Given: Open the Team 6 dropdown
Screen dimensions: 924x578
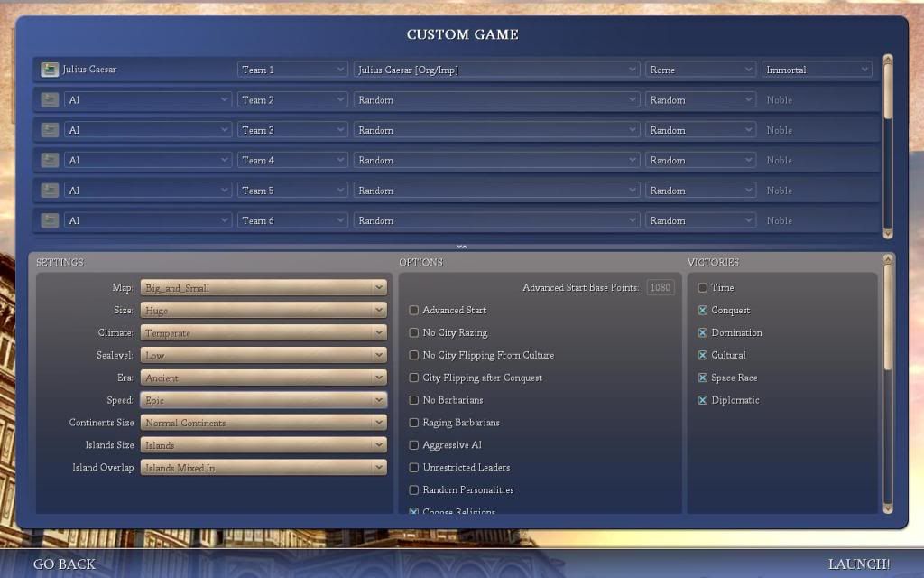Looking at the screenshot, I should [x=292, y=220].
